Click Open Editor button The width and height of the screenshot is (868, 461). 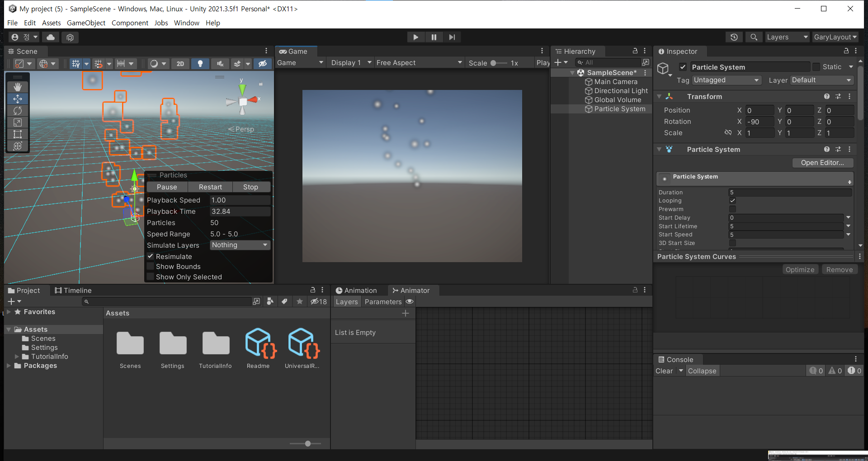(822, 163)
